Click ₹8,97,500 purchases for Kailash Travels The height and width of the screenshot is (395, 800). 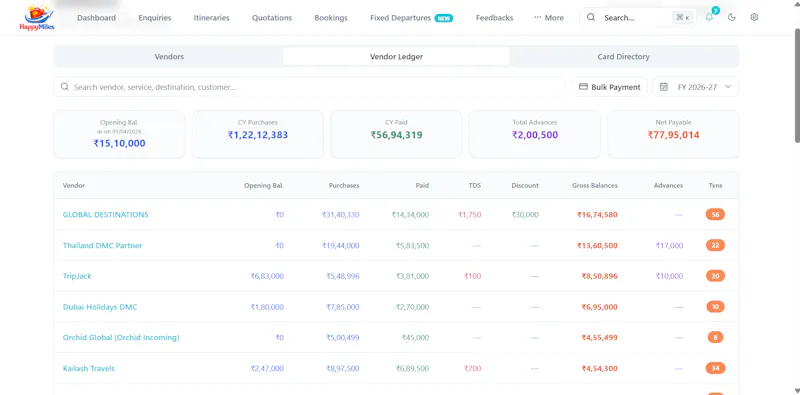343,368
